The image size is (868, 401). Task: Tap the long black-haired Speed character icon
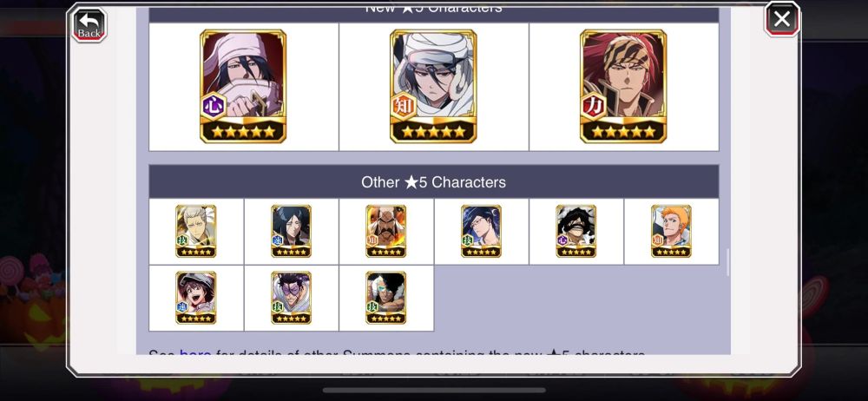pos(291,231)
